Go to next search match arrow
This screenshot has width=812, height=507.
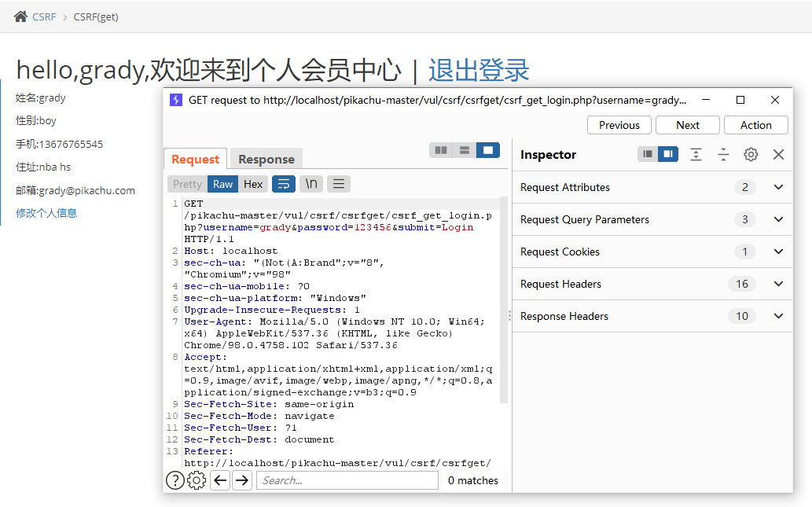242,480
